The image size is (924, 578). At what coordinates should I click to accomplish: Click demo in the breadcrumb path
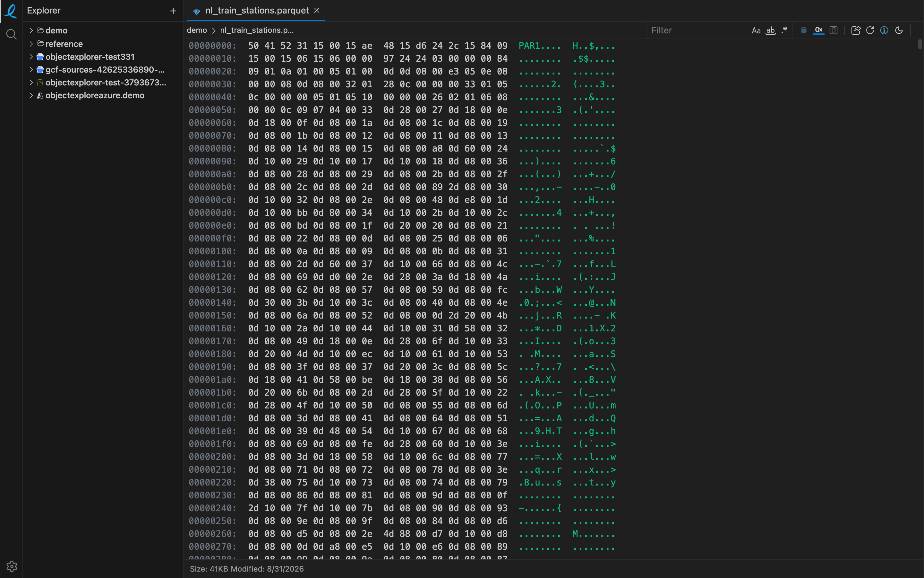click(197, 30)
